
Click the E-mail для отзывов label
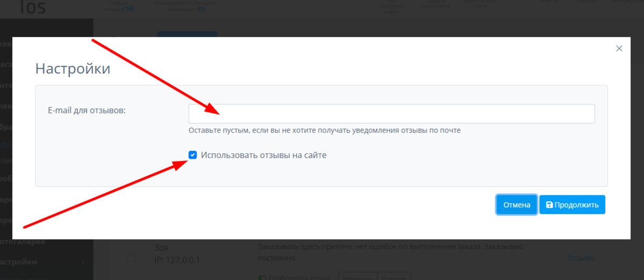86,110
